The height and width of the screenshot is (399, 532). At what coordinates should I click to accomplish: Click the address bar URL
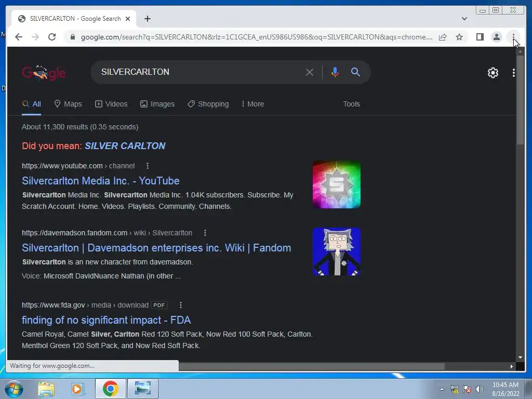point(257,37)
